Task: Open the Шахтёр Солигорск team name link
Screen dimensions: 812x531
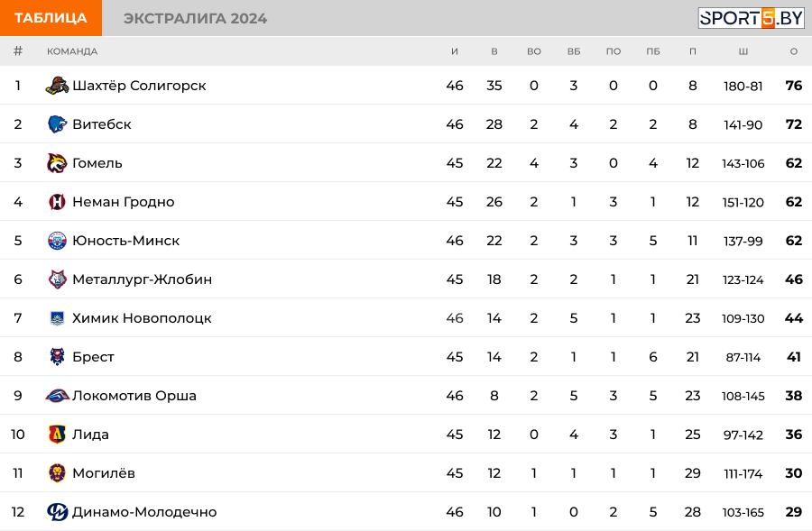Action: click(139, 86)
